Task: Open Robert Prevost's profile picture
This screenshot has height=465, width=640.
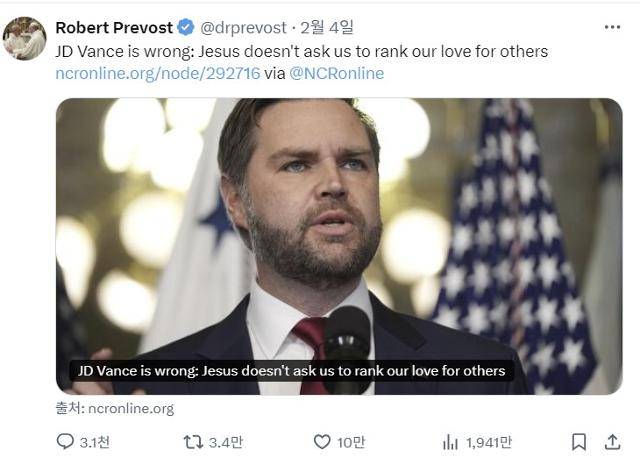Action: 24,39
